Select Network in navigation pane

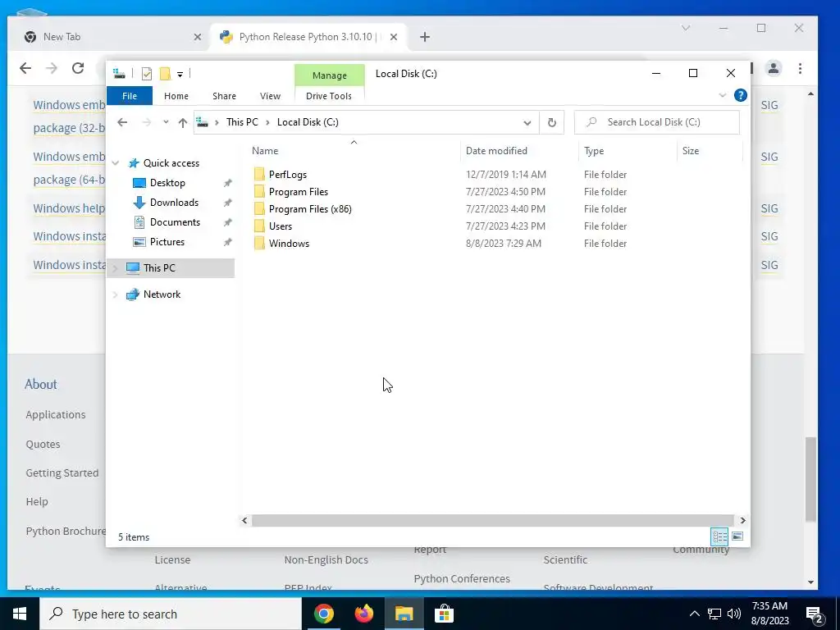(x=162, y=294)
